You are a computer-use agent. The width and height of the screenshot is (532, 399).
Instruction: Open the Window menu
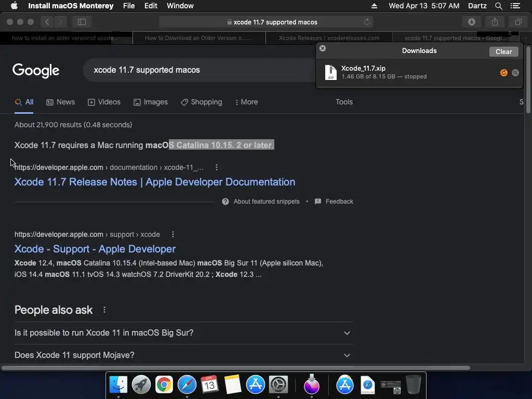[x=180, y=6]
